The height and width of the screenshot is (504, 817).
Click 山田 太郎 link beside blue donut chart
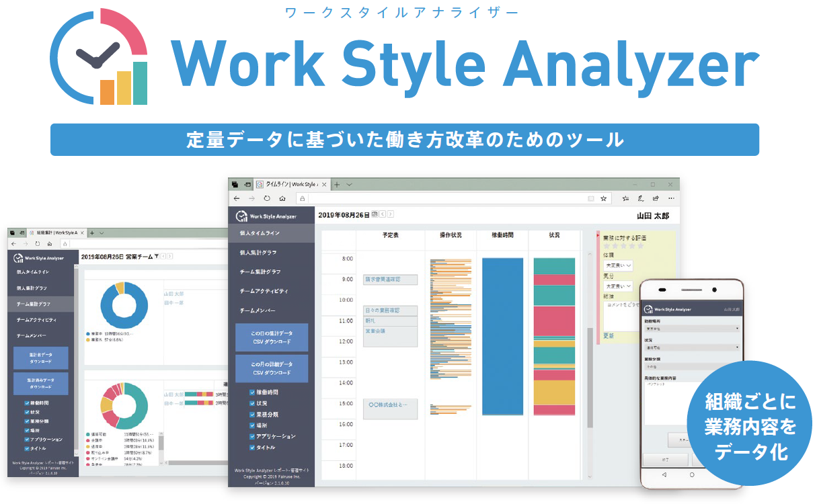(172, 293)
